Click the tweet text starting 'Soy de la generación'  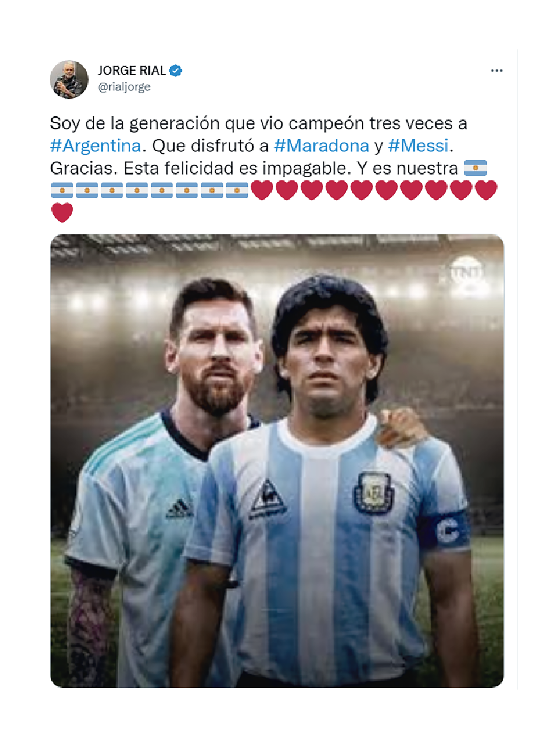[258, 123]
